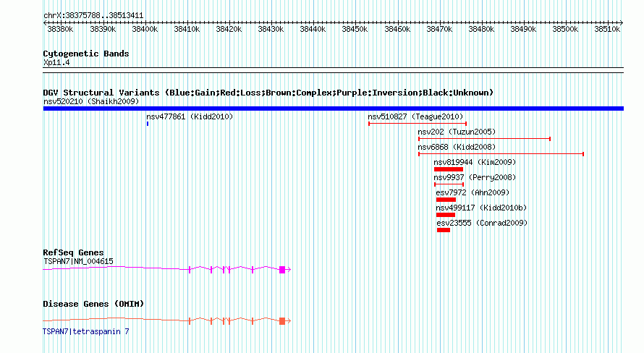Click the nsv6868 (Kidd2008) variant line
This screenshot has width=644, height=353.
coord(501,154)
